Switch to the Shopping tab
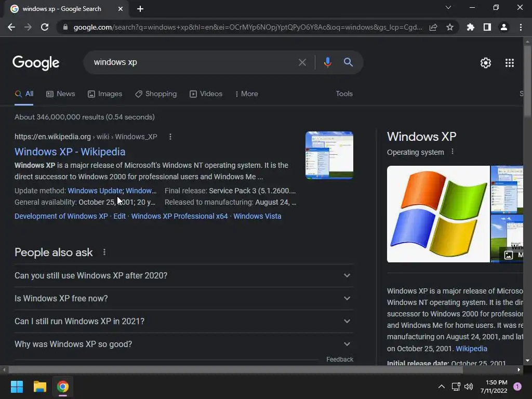Viewport: 532px width, 399px height. 156,94
